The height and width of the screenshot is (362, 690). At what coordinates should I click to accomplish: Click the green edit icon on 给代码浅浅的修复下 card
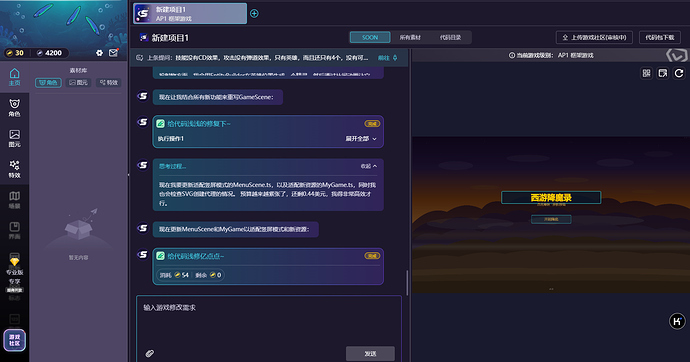(x=161, y=124)
